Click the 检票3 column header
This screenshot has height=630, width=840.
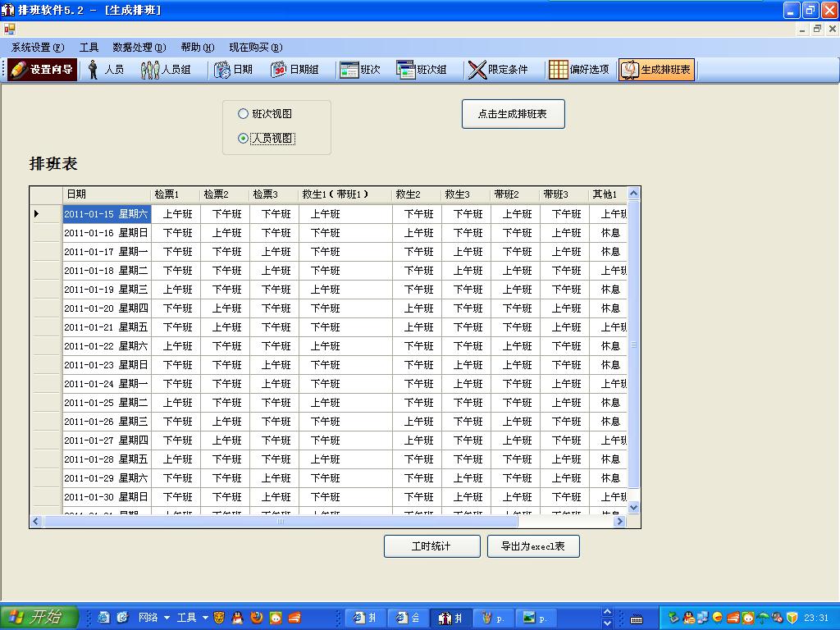click(274, 194)
